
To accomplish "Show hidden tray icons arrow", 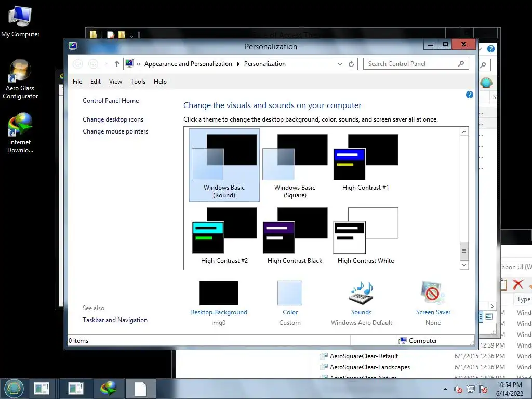I will point(445,389).
